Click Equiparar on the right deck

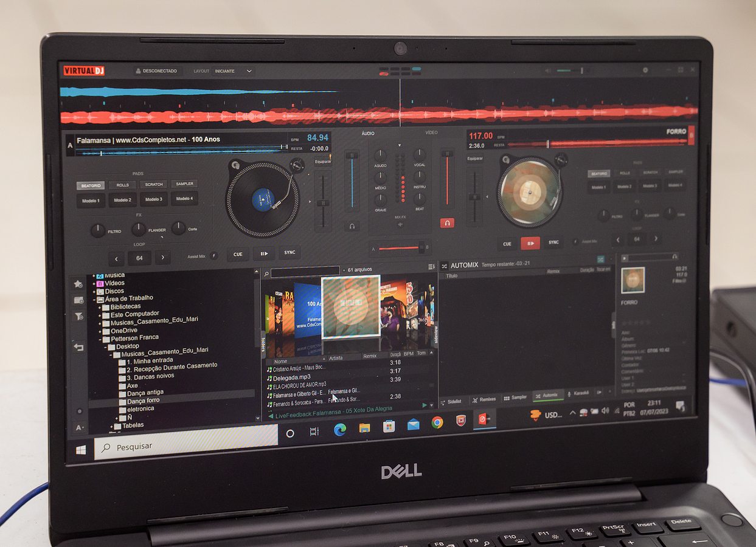point(475,159)
